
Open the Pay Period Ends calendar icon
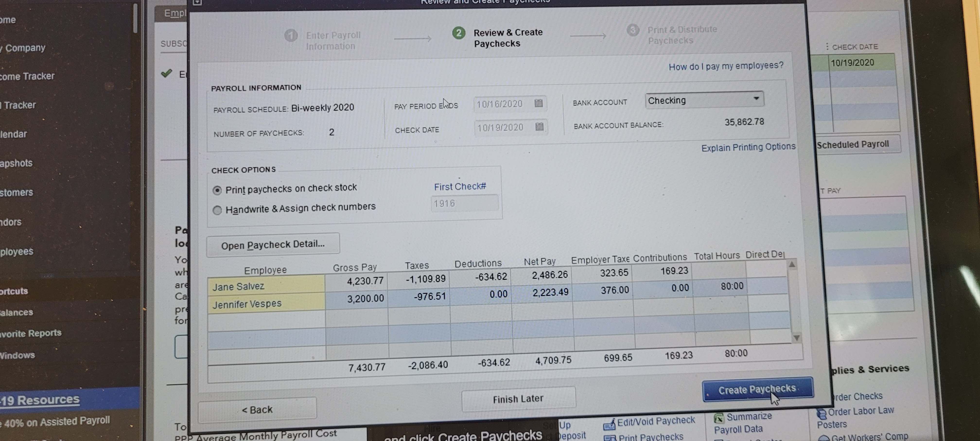(x=538, y=103)
